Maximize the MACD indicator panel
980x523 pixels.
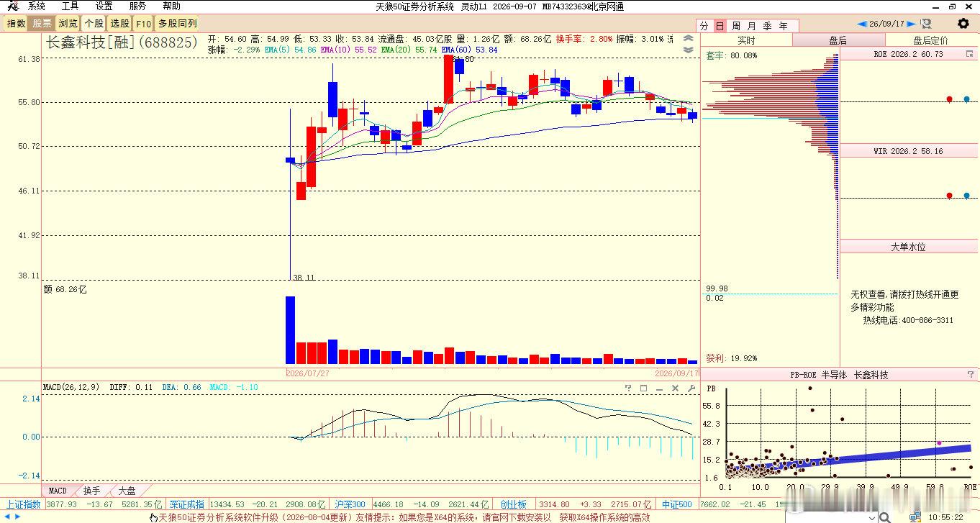coord(644,388)
